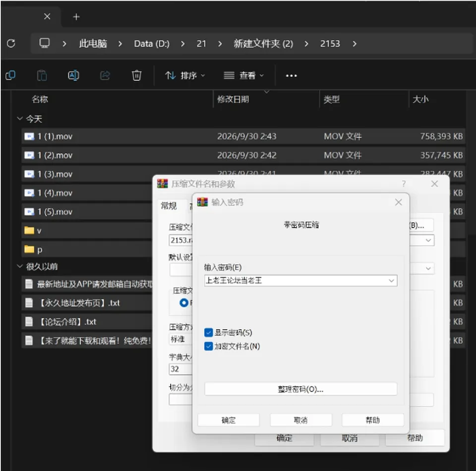Select the folder icon named v
The image size is (476, 471).
click(x=29, y=231)
